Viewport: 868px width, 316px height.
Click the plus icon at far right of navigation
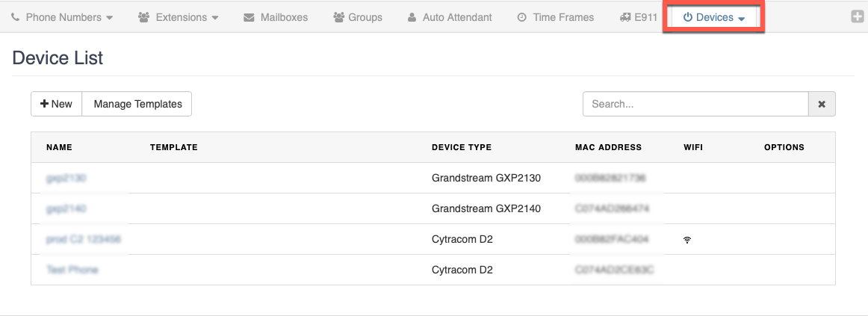coord(858,16)
